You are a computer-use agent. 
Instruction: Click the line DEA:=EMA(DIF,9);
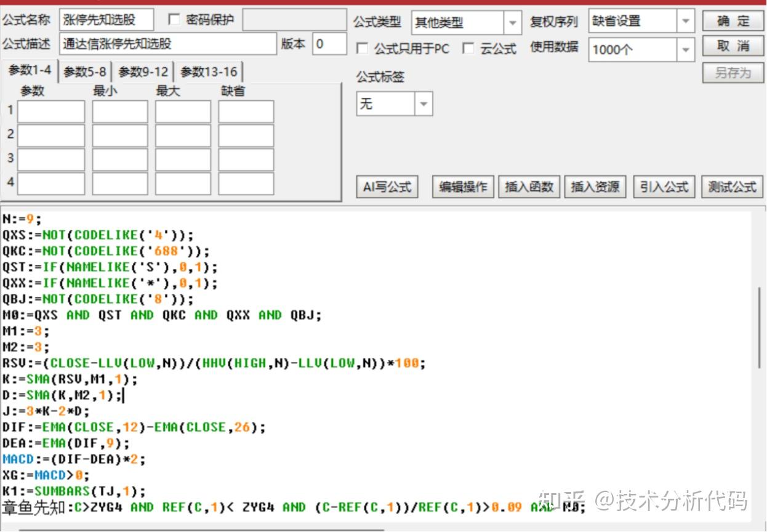point(66,443)
